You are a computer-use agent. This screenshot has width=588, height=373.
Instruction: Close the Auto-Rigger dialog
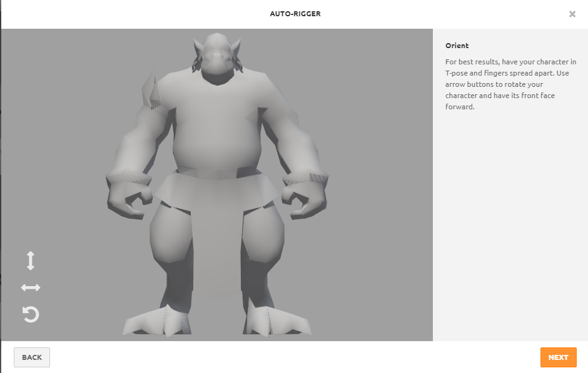tap(572, 14)
